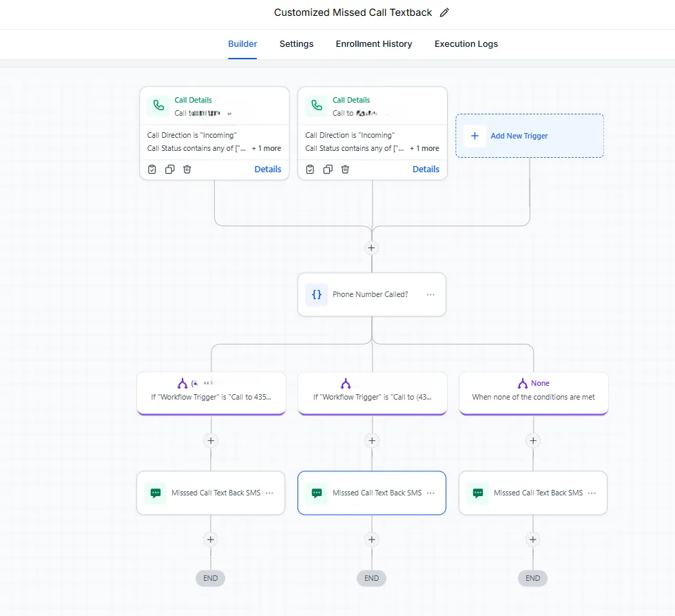The width and height of the screenshot is (675, 616).
Task: Add step after left SMS action
Action: [x=211, y=540]
